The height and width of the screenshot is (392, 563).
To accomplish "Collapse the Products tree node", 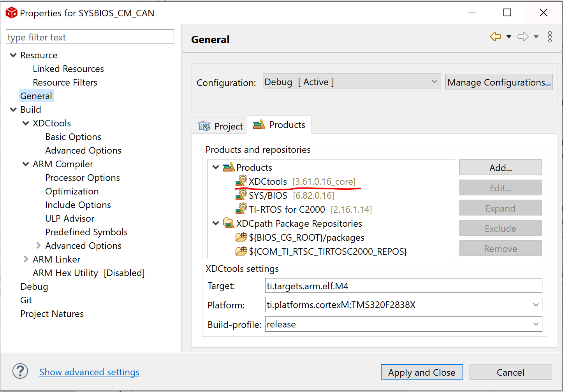I will click(x=216, y=167).
